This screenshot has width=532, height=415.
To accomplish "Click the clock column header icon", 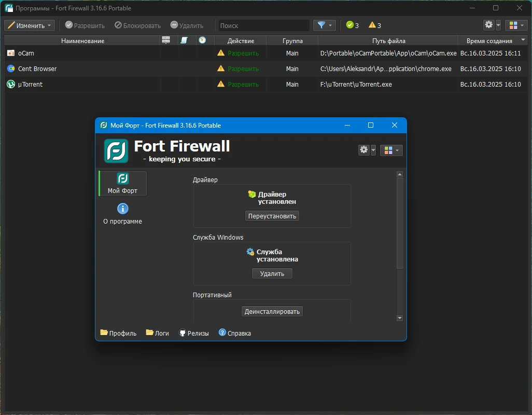I will coord(202,40).
